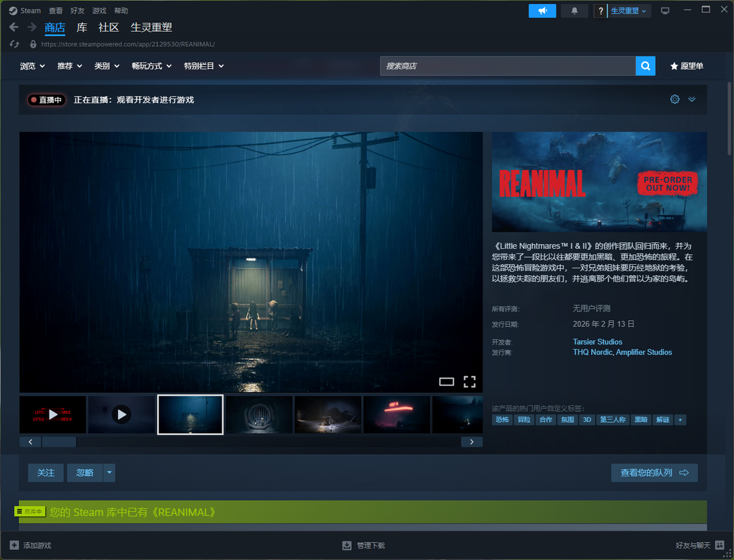This screenshot has width=734, height=560.
Task: Open the 生灵重塑 account dropdown
Action: (x=629, y=11)
